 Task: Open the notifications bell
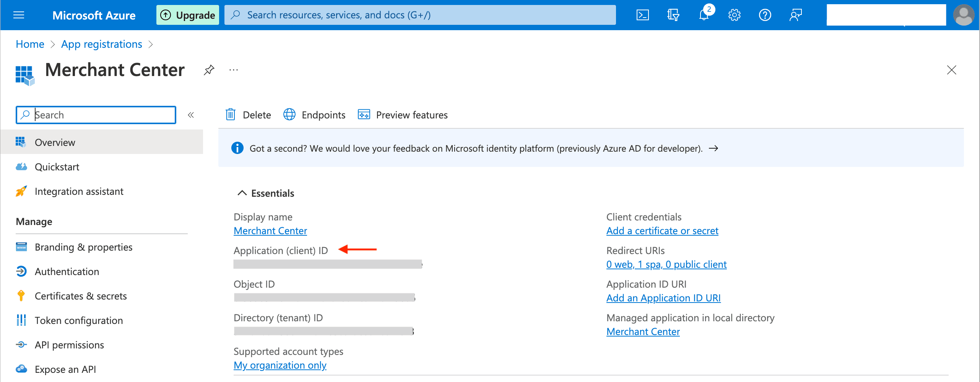704,15
